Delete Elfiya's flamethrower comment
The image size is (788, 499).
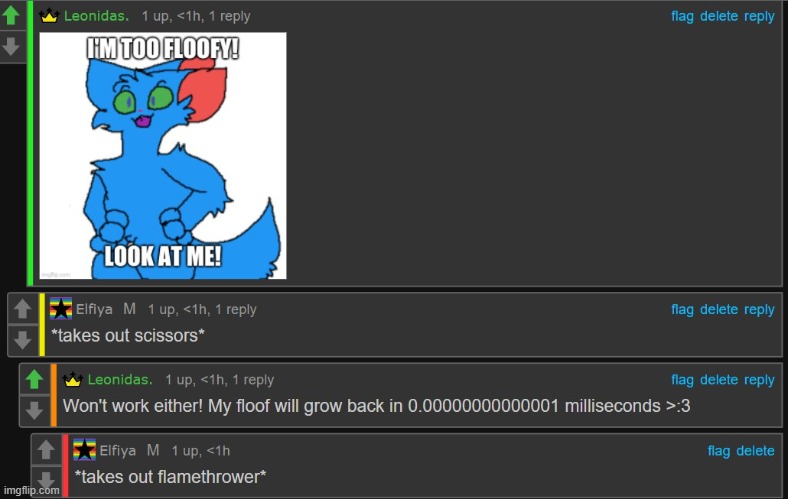click(755, 451)
